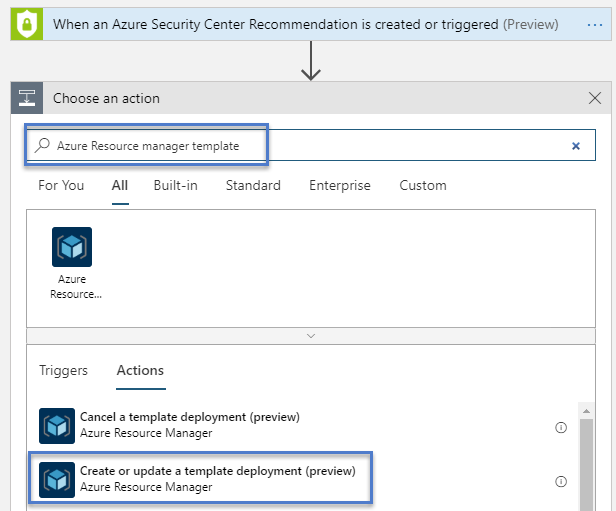The width and height of the screenshot is (616, 511).
Task: Click the magnifier icon in the search box
Action: point(42,145)
